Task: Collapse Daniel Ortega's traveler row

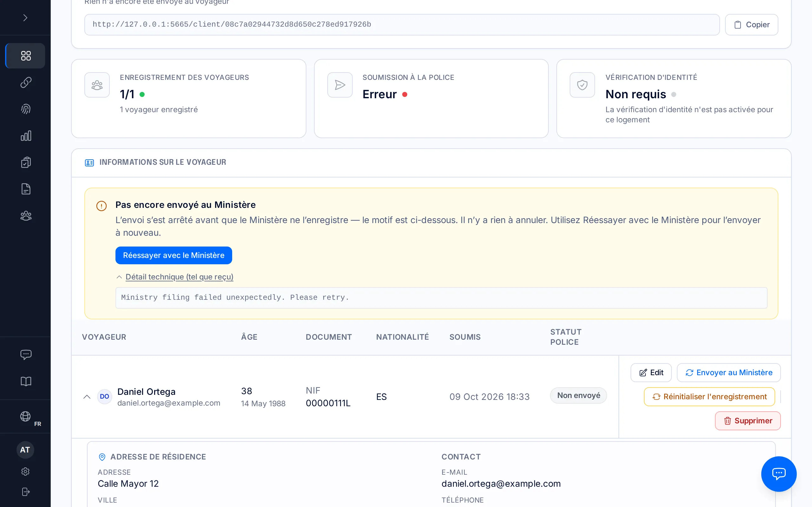Action: 87,397
